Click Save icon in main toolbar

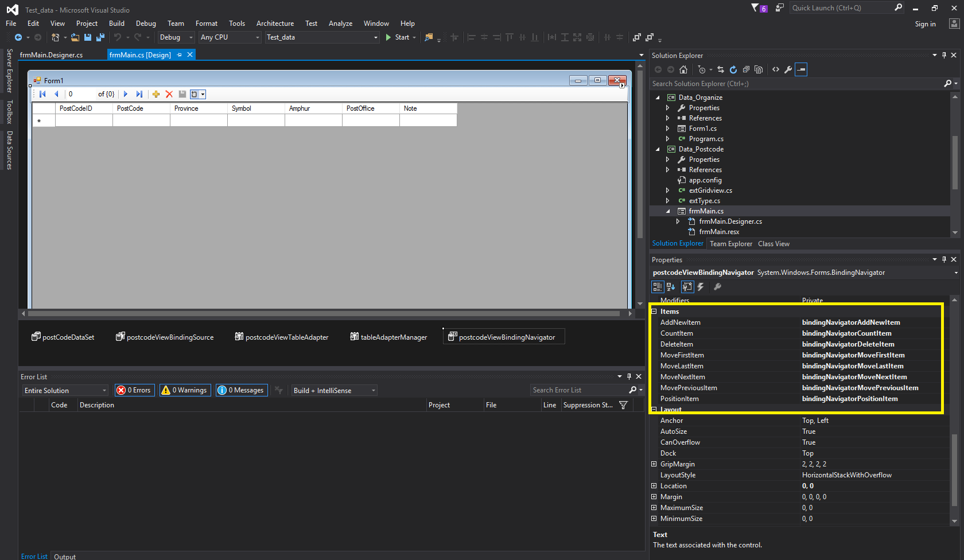tap(88, 37)
